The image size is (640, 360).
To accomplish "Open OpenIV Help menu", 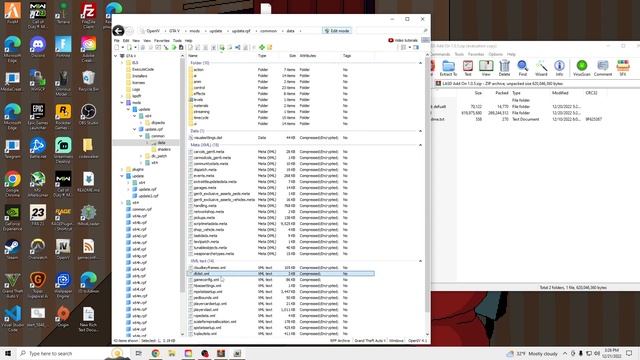I will coord(189,41).
